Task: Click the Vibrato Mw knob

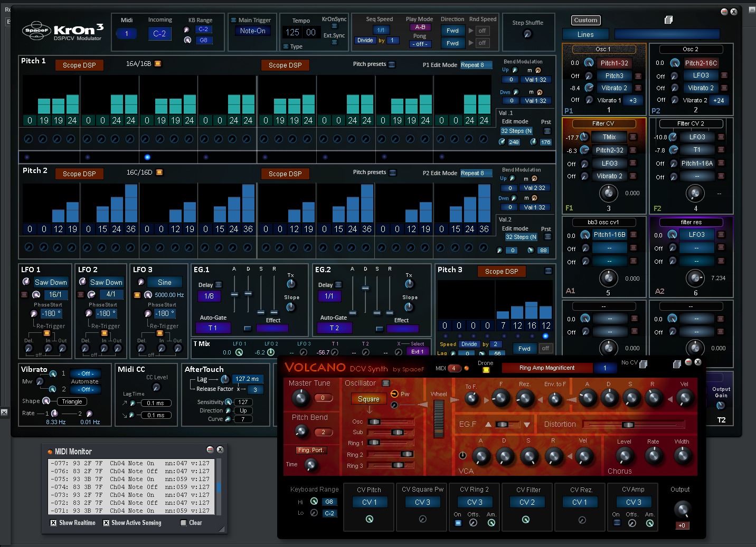Action: tap(40, 382)
